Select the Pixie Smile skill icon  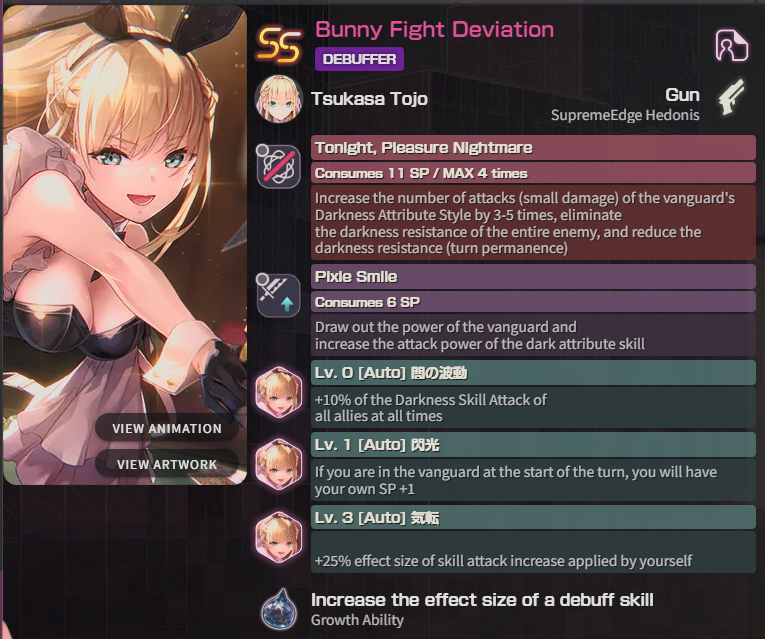pyautogui.click(x=279, y=295)
